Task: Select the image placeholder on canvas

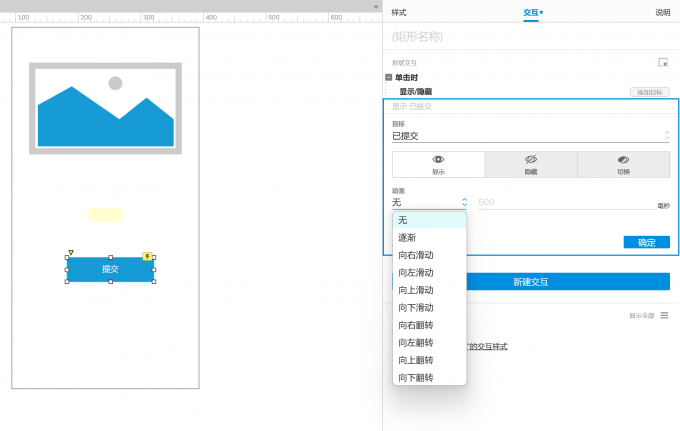Action: click(105, 108)
